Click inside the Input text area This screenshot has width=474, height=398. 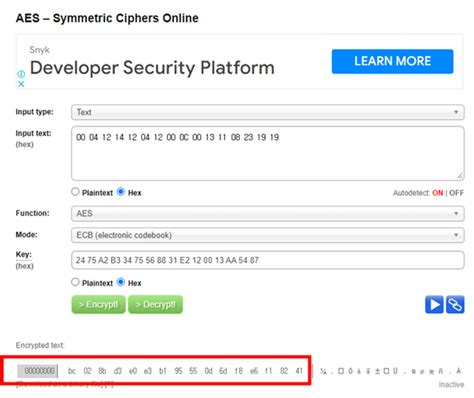(268, 153)
